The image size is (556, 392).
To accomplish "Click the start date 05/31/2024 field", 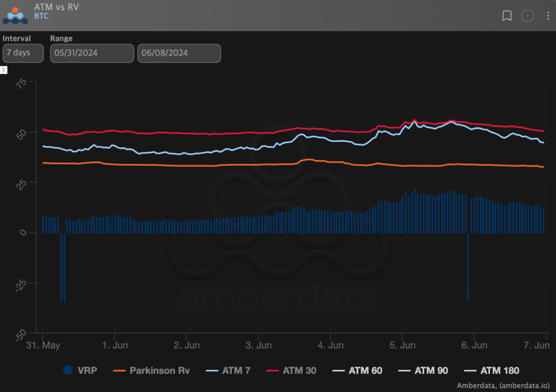I will pyautogui.click(x=92, y=53).
